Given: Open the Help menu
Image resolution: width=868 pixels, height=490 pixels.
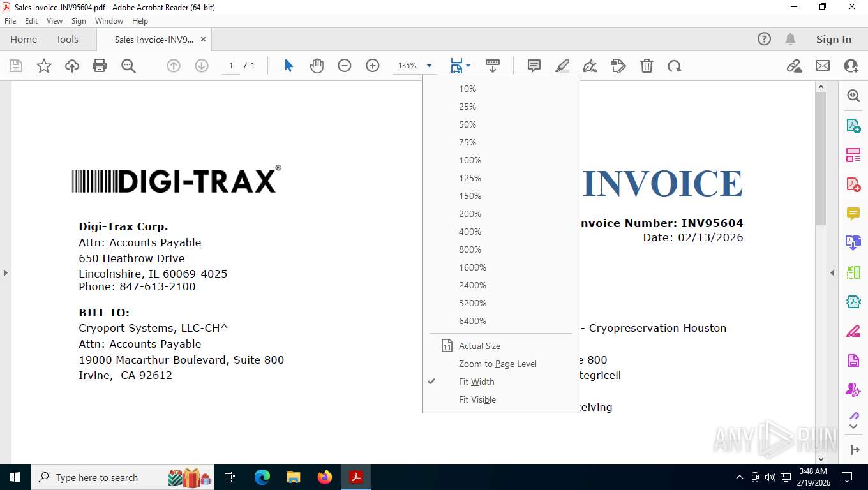Looking at the screenshot, I should (140, 21).
